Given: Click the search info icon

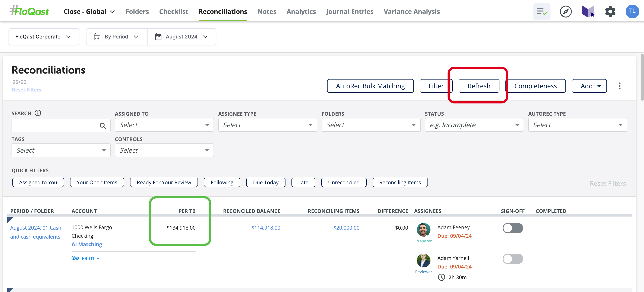Looking at the screenshot, I should point(38,113).
